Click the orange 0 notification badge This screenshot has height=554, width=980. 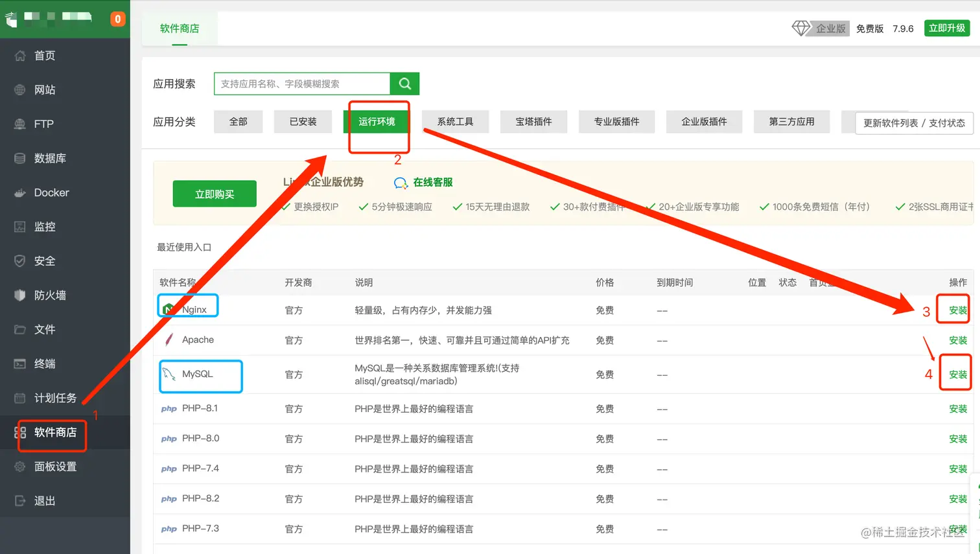click(x=117, y=19)
